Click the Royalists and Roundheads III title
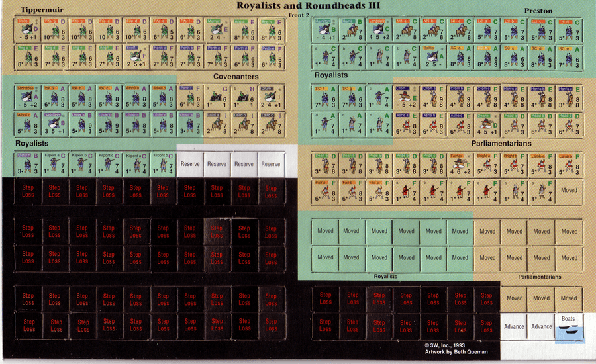Viewport: 596px width, 364px height. point(308,5)
